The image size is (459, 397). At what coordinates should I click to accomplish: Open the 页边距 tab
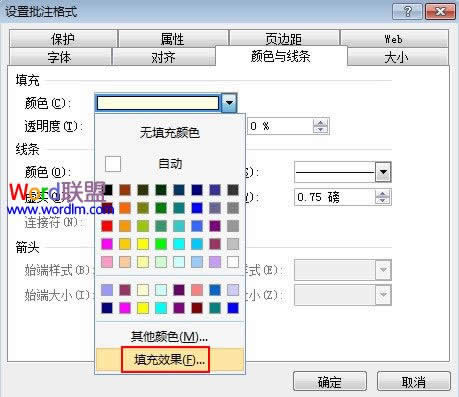(284, 39)
